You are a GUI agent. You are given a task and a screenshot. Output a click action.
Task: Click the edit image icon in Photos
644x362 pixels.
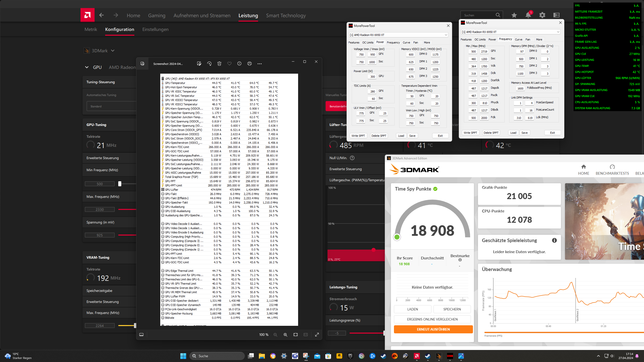pos(199,64)
